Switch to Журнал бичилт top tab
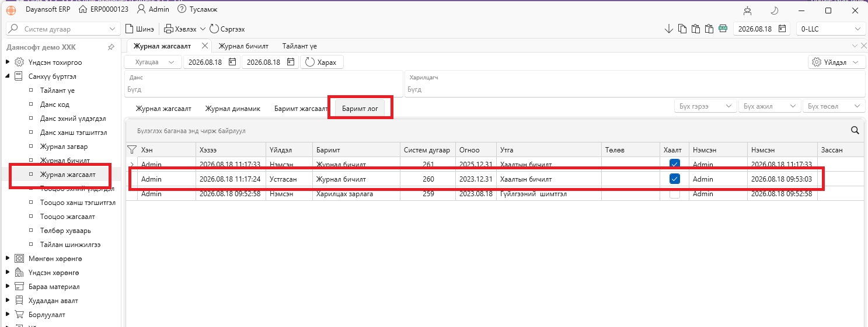Viewport: 868px width, 327px height. pos(243,46)
